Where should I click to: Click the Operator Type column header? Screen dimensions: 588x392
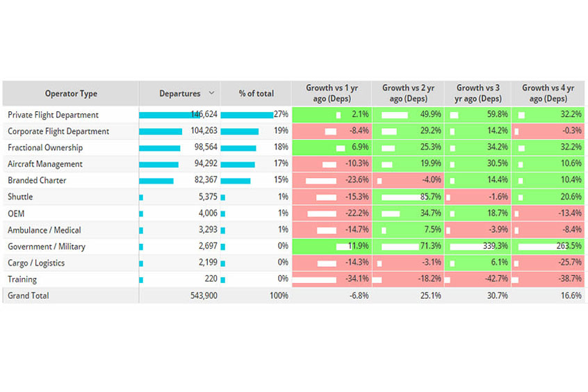pyautogui.click(x=71, y=94)
